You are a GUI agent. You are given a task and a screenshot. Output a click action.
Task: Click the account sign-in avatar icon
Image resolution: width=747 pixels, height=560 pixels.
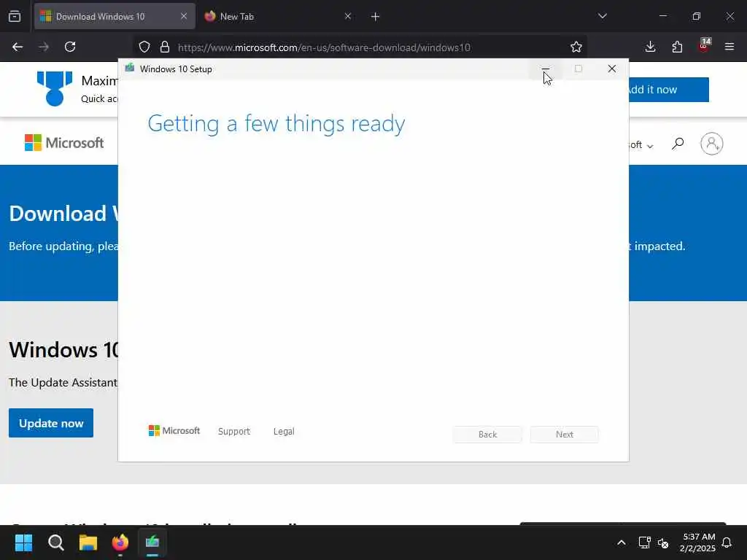click(712, 144)
